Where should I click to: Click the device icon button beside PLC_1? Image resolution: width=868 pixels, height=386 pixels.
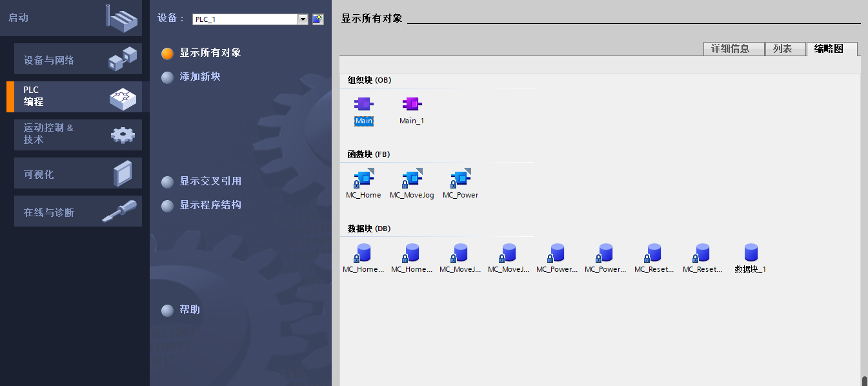[x=318, y=19]
